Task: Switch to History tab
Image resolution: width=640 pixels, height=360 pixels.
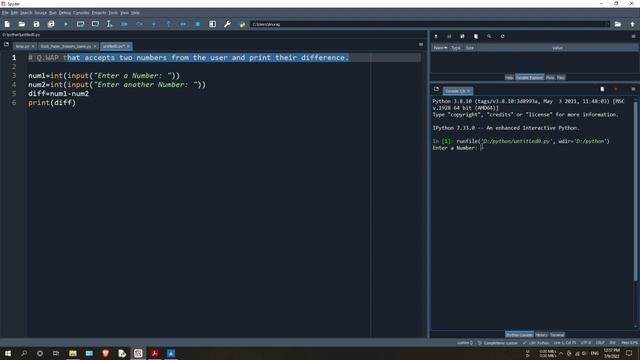Action: pyautogui.click(x=542, y=335)
